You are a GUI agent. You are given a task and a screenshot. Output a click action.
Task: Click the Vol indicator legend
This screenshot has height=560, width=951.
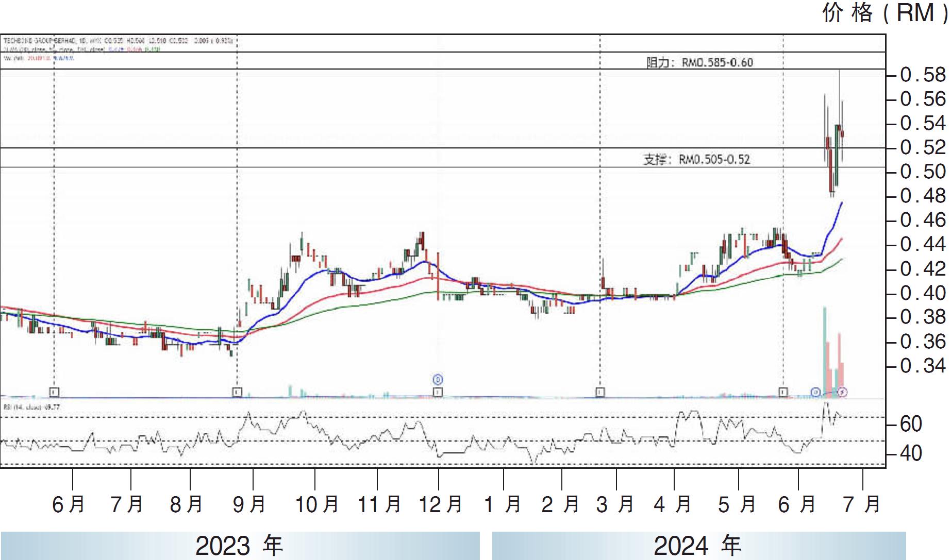tap(39, 59)
